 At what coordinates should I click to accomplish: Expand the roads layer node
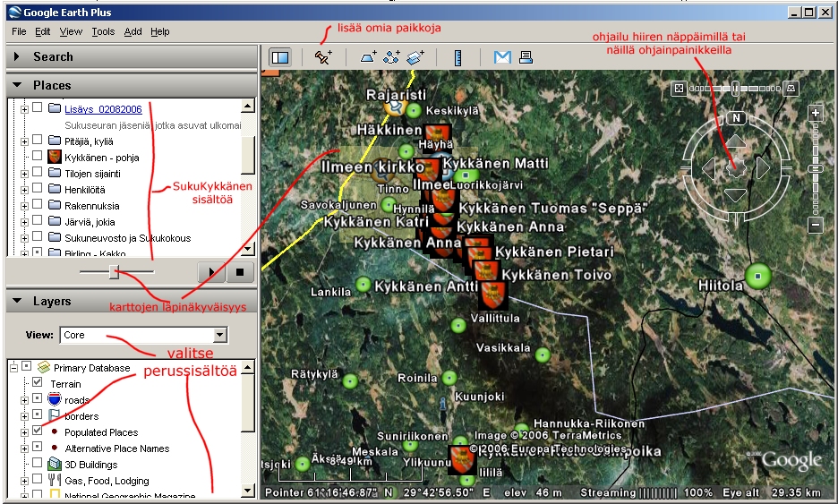[24, 400]
